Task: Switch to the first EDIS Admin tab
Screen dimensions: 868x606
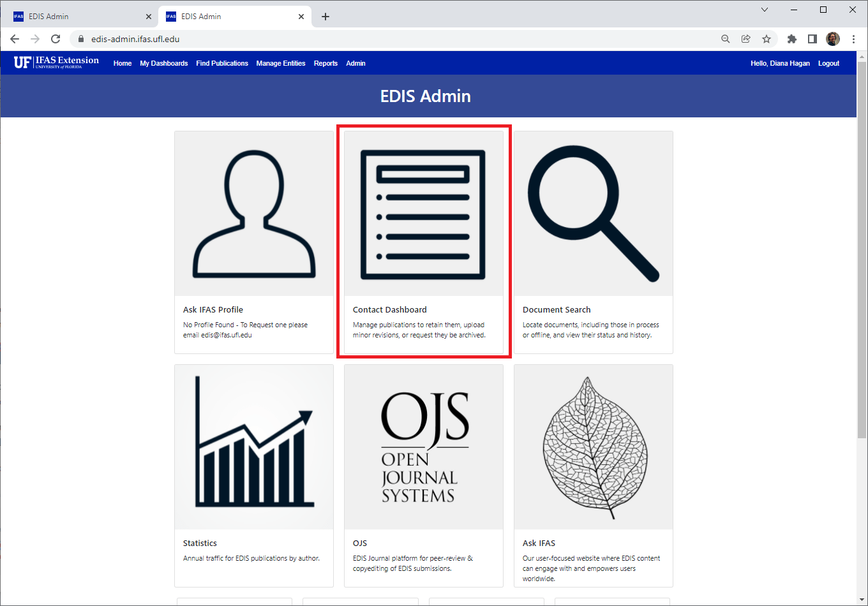Action: (77, 17)
